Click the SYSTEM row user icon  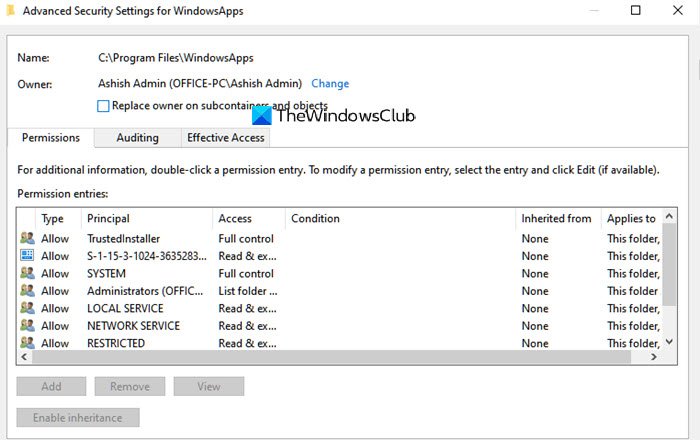click(x=27, y=273)
